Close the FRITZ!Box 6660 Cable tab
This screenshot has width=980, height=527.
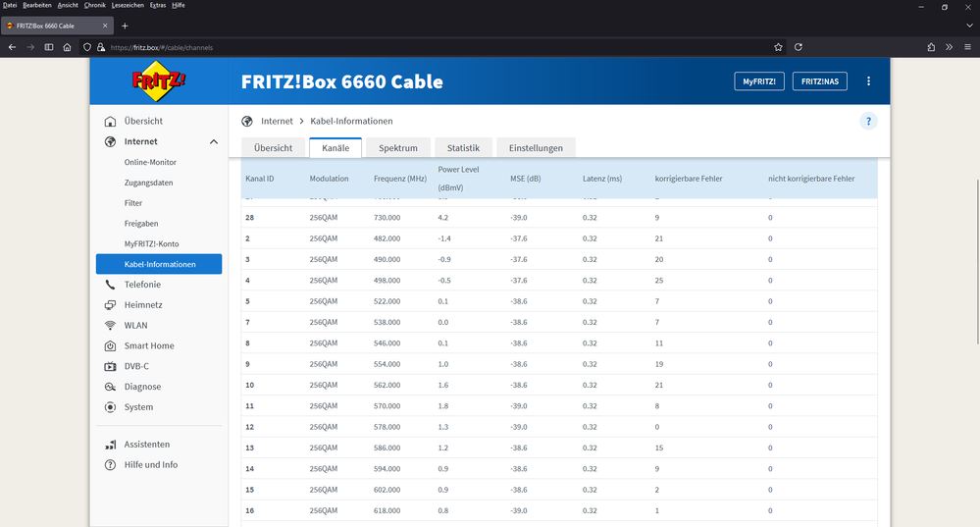pos(105,26)
